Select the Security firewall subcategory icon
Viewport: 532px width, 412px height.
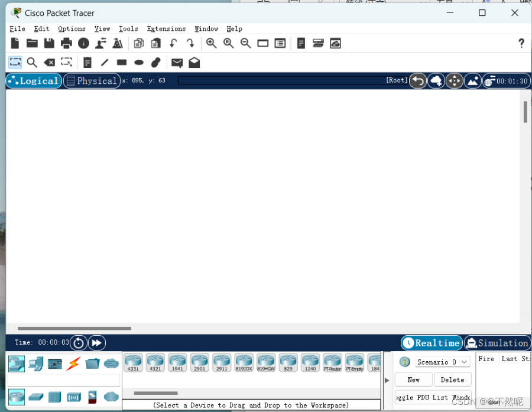point(92,397)
